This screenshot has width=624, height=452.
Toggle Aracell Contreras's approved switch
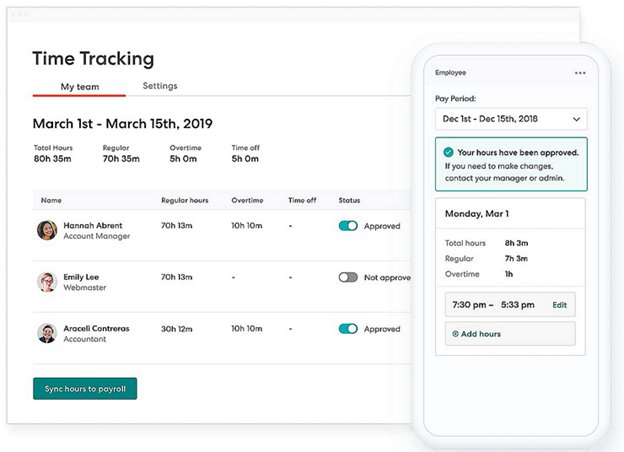coord(348,328)
